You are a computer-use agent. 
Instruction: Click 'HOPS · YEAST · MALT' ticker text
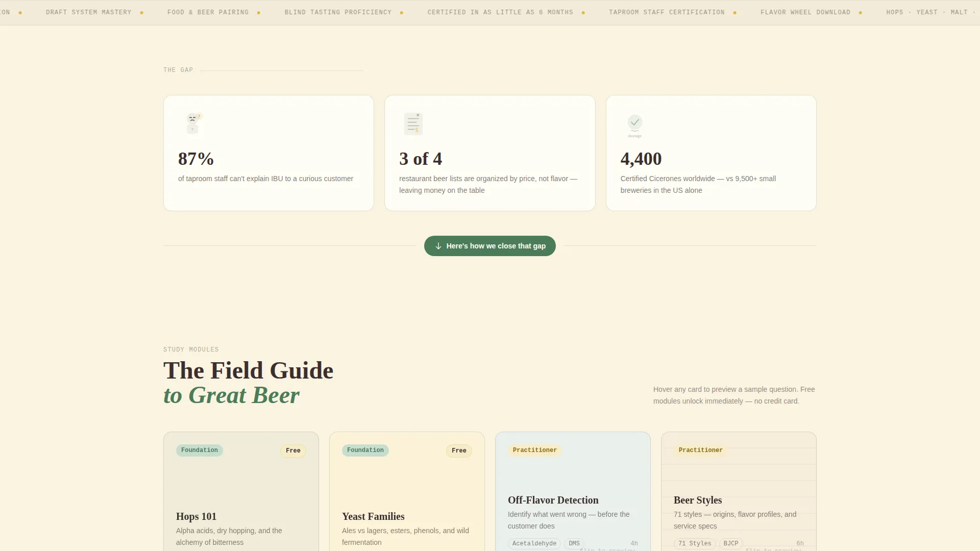(927, 12)
